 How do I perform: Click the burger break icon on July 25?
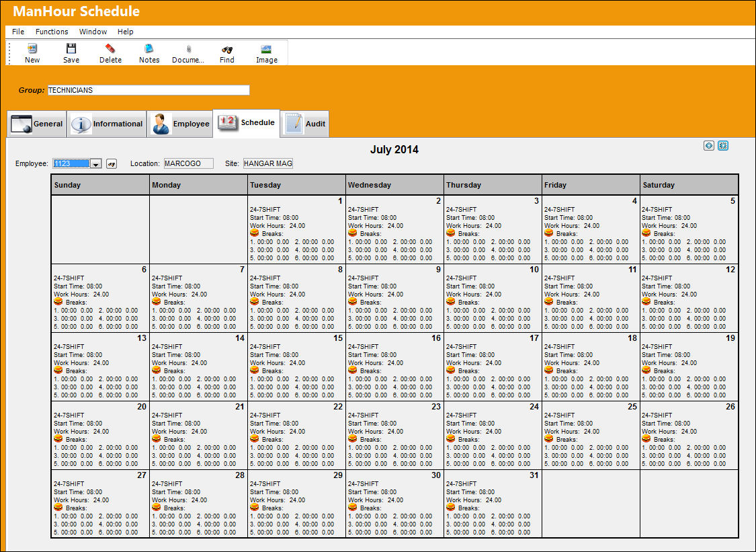click(x=548, y=438)
